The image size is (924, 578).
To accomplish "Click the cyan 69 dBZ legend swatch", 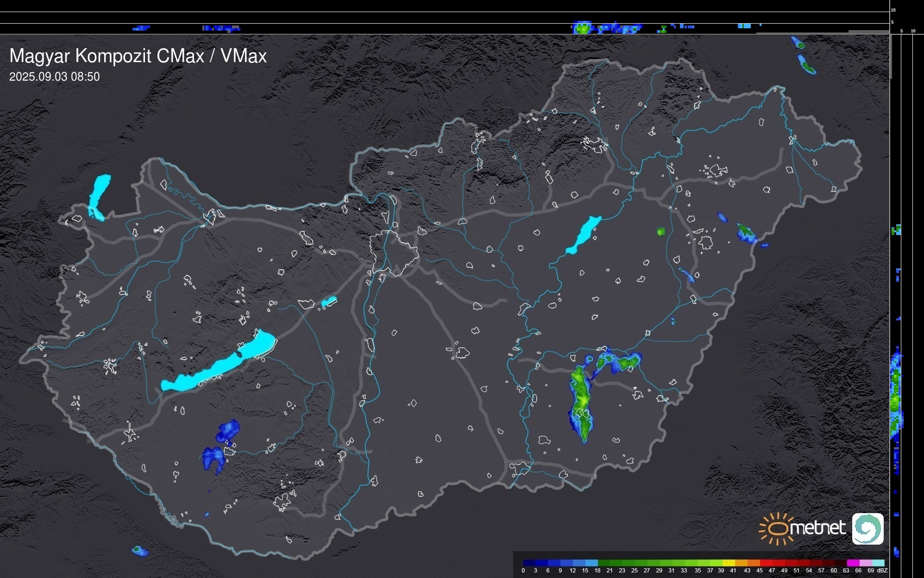I will click(878, 563).
